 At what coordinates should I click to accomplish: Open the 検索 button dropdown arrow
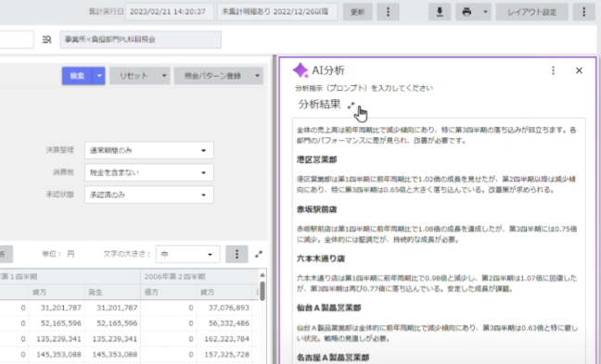click(99, 76)
